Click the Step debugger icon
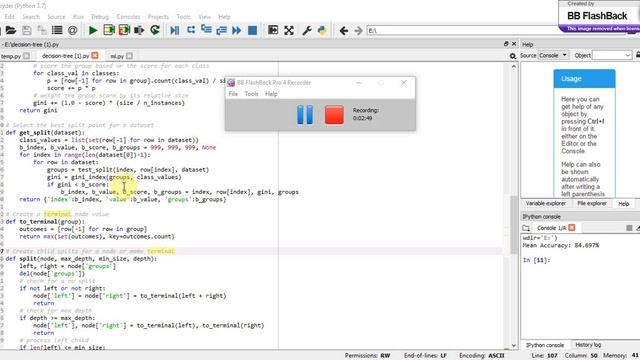This screenshot has height=360, width=640. [191, 30]
